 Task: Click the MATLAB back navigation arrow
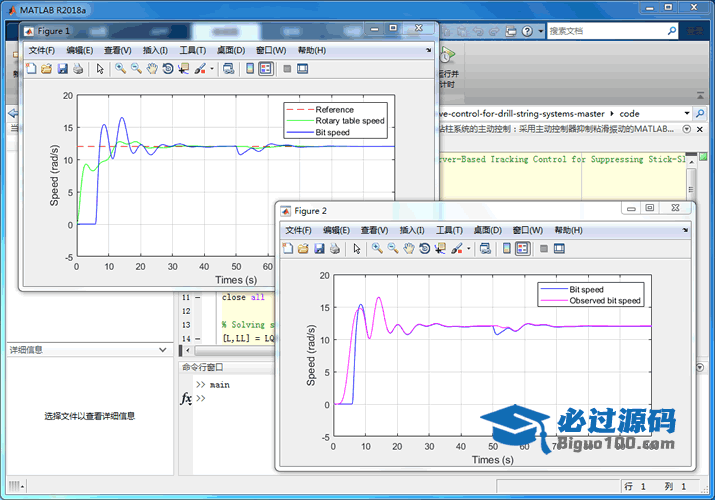click(x=13, y=113)
